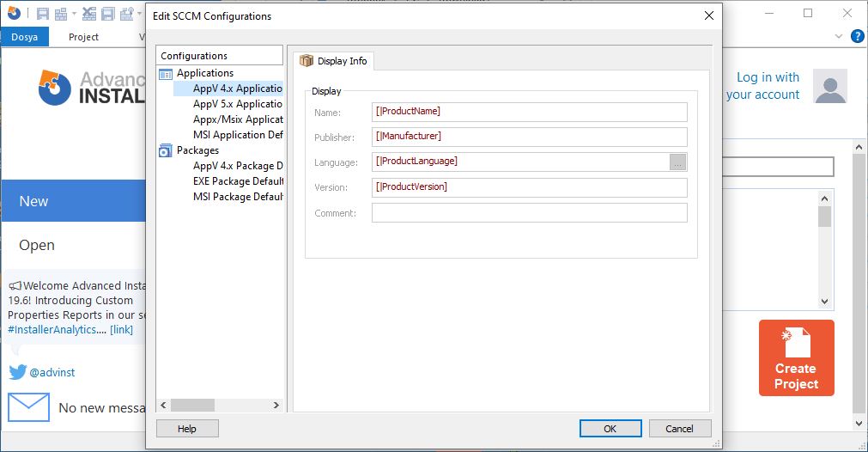This screenshot has width=868, height=452.
Task: Click the down arrow on the inner list scrollbar
Action: [x=825, y=302]
